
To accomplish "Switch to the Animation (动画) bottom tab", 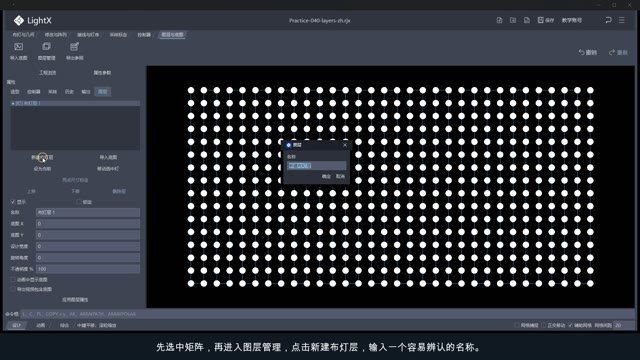I will coord(40,325).
